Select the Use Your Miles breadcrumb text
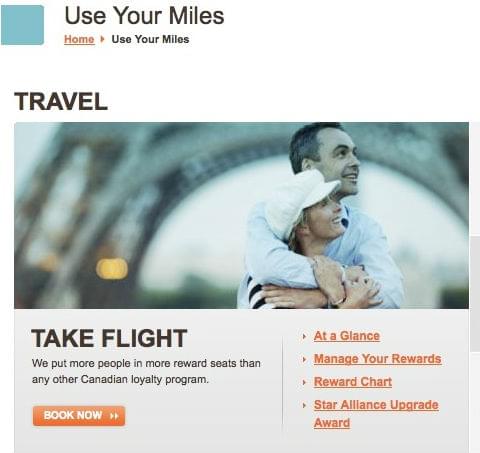The width and height of the screenshot is (480, 453). coord(150,39)
